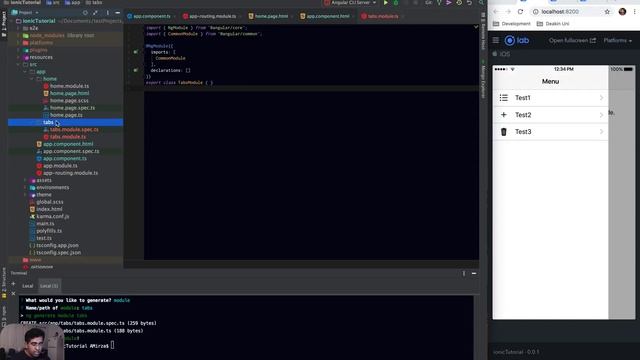Viewport: 640px width, 360px height.
Task: Open app.component.ts in project tree
Action: point(64,158)
